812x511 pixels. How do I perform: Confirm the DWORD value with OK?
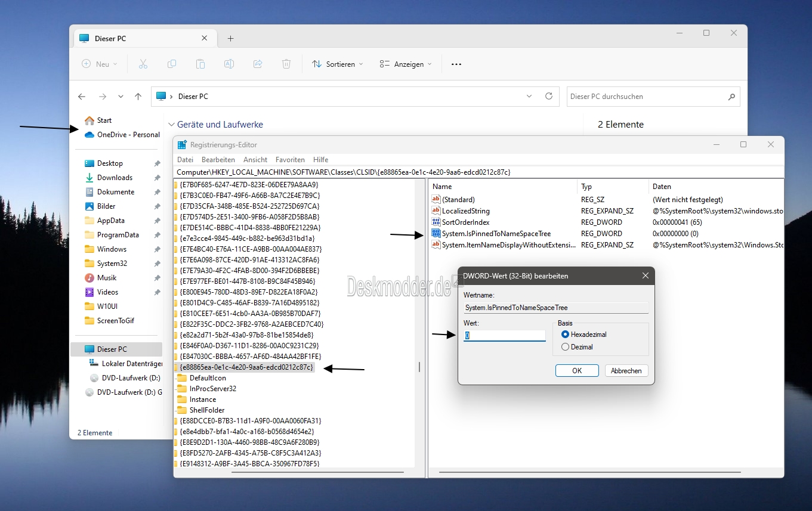576,370
